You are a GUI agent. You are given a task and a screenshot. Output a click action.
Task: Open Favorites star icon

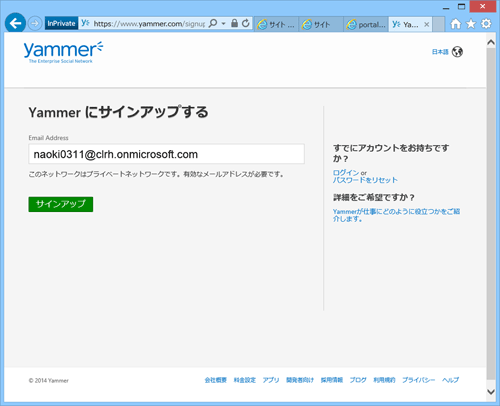[x=471, y=24]
